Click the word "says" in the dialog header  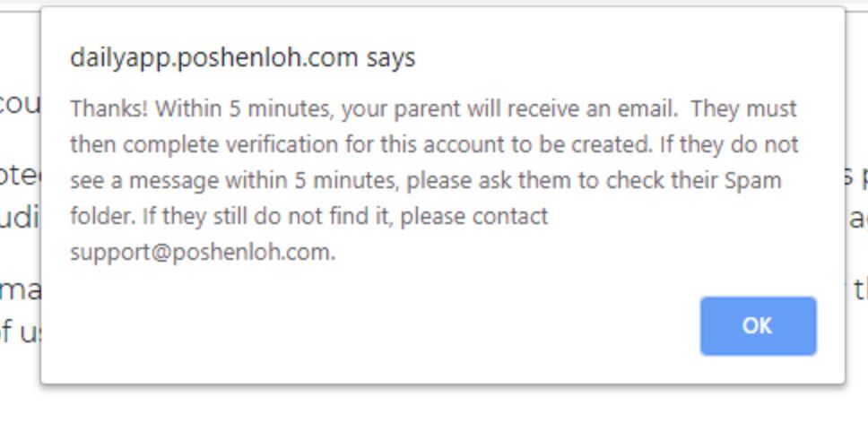tap(390, 58)
